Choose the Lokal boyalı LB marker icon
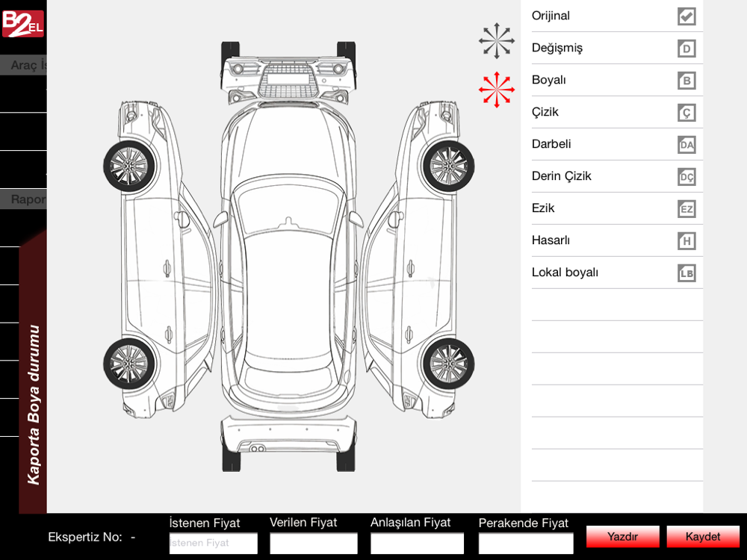The image size is (747, 560). tap(686, 273)
